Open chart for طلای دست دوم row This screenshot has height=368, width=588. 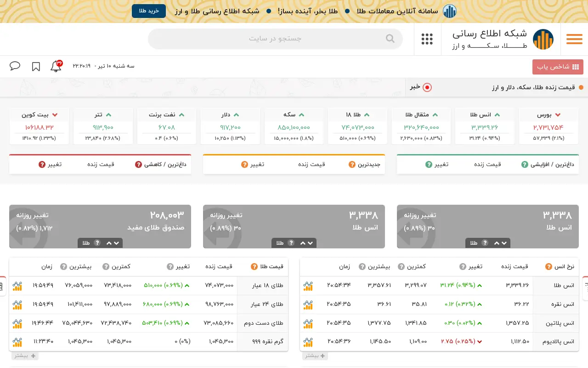(17, 323)
